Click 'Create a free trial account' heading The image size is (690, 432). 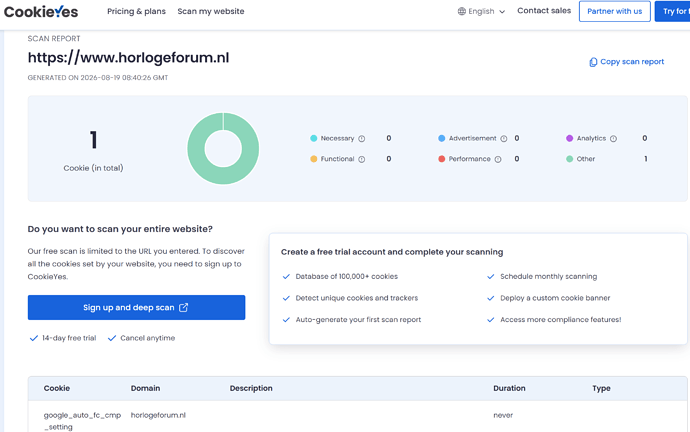[x=392, y=252]
